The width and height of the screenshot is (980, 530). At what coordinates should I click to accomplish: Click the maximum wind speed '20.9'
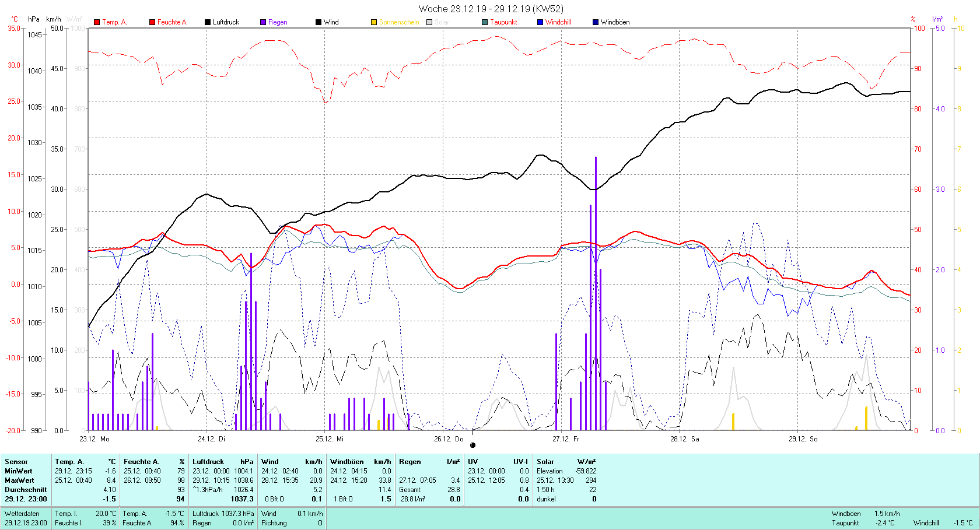pyautogui.click(x=316, y=480)
